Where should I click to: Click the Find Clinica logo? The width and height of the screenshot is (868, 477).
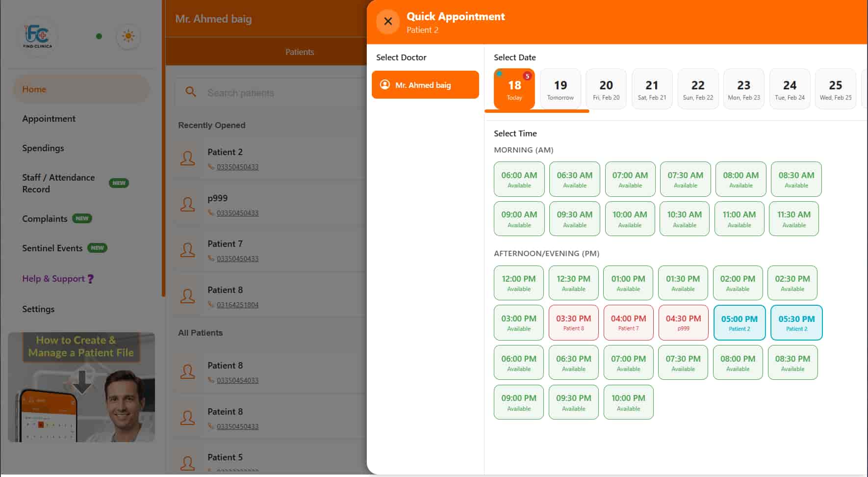point(37,36)
